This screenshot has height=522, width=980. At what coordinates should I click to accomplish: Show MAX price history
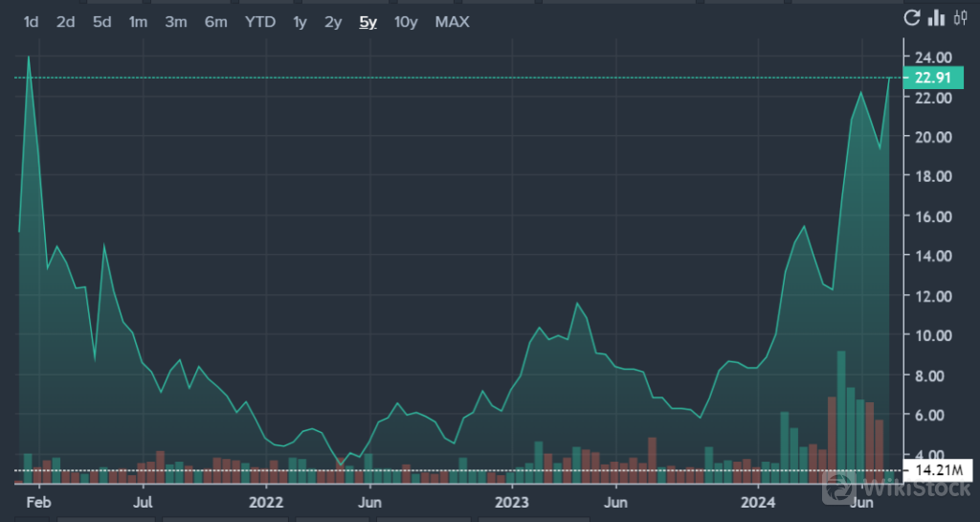tap(452, 21)
